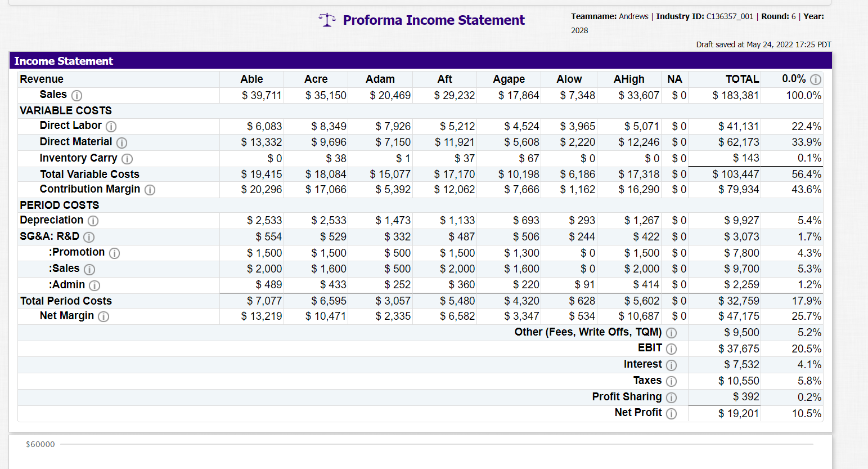Click Profit Sharing amount $ 392
Viewport: 868px width, 469px height.
point(746,396)
